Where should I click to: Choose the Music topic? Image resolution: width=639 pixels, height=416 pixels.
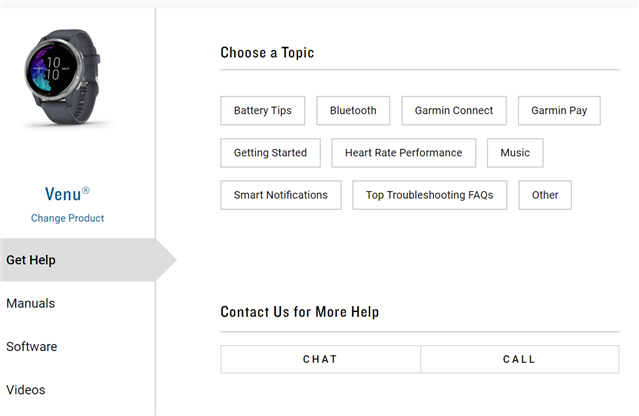515,153
